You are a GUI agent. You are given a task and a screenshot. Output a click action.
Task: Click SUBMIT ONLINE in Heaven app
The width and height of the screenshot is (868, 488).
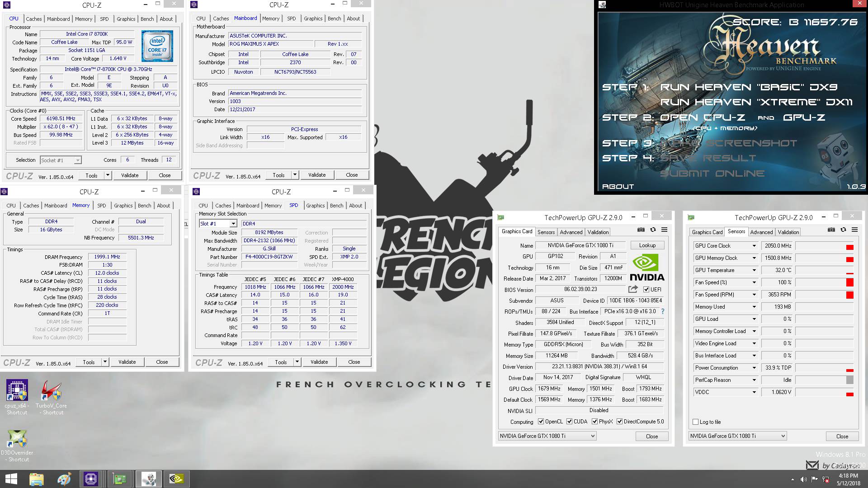point(712,174)
